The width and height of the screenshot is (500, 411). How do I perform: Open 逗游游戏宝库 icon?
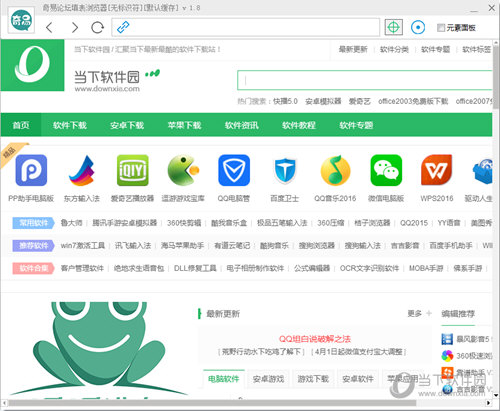[183, 170]
